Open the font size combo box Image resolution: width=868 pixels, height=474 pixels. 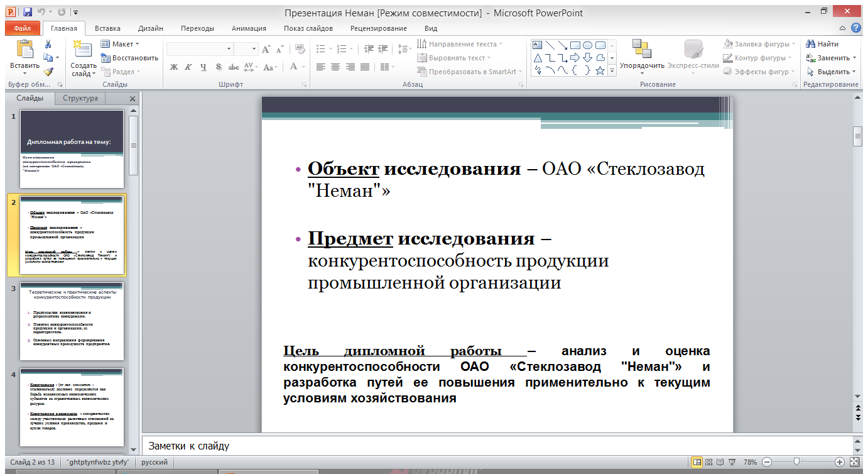point(246,49)
